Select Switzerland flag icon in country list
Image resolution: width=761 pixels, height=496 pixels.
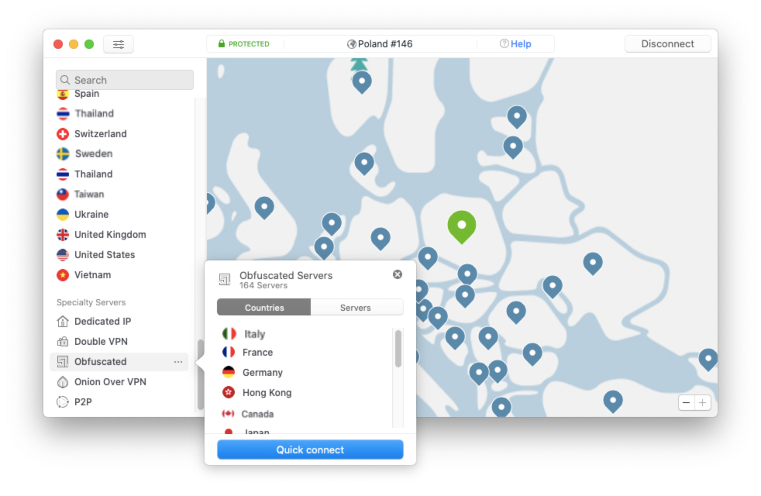coord(63,134)
